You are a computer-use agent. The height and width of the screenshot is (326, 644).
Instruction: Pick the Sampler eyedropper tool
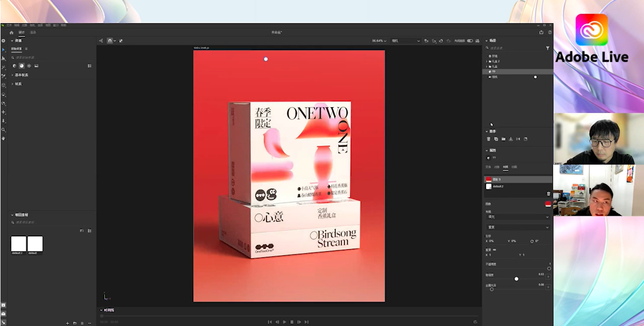click(3, 76)
